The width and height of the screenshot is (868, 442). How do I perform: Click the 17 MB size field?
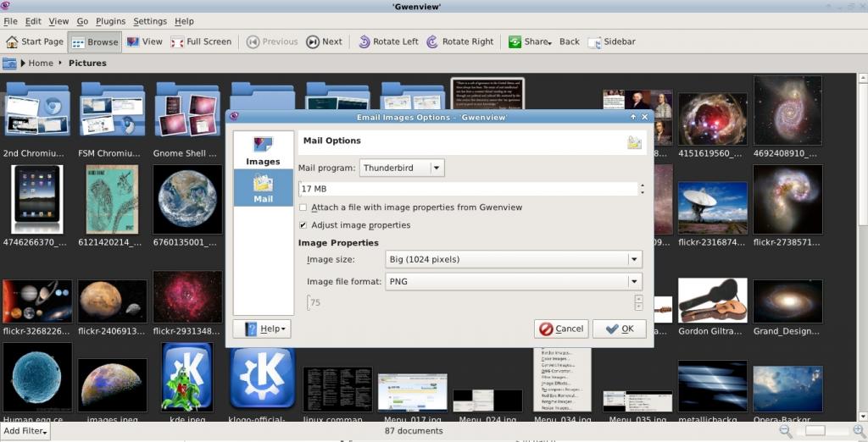tap(468, 189)
